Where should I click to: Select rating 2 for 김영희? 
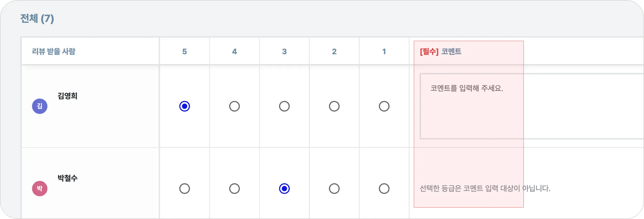click(334, 106)
